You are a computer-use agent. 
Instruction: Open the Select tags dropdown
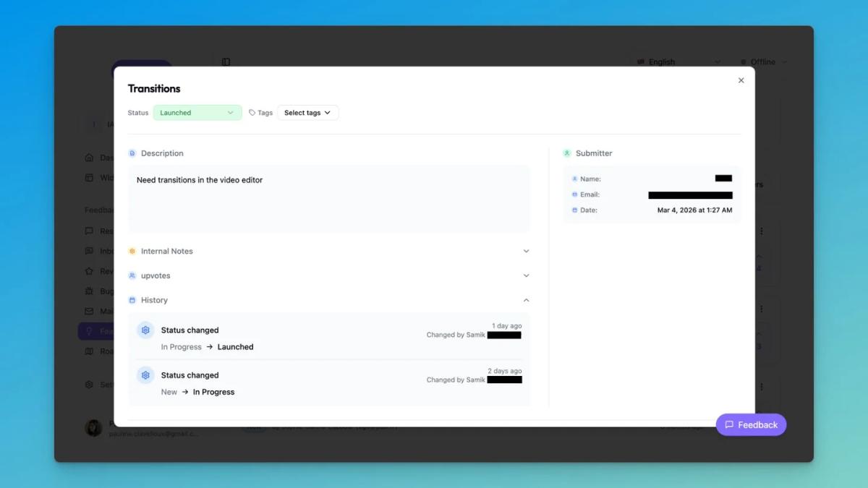point(307,113)
